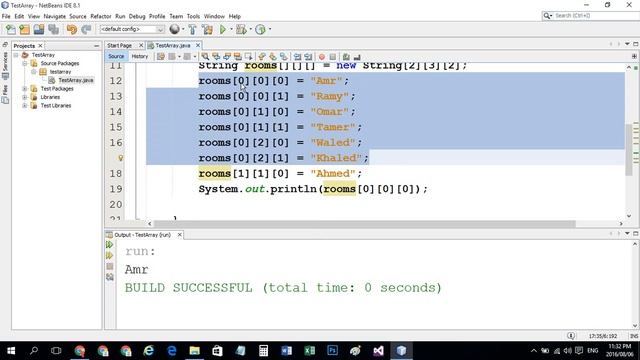Start macro recording with red circle
Screen dimensions: 640x360
(322, 57)
